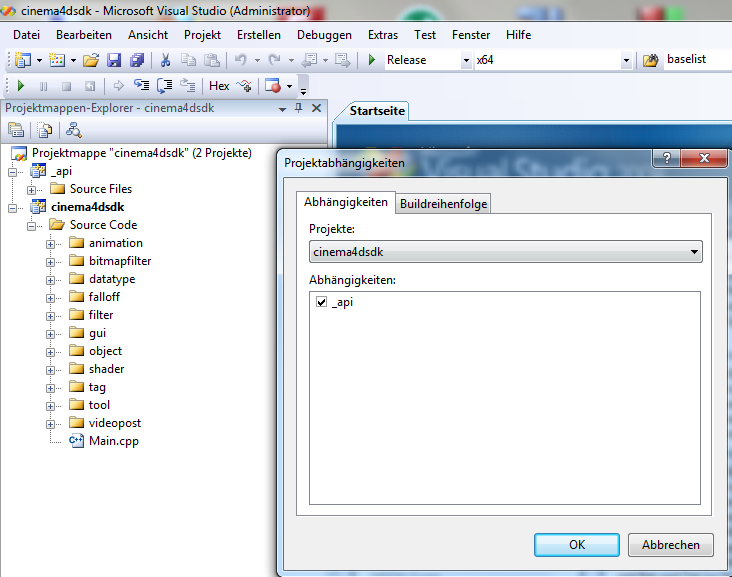Open the Projekte dropdown showing cinema4dsdk
Image resolution: width=732 pixels, height=577 pixels.
[506, 252]
